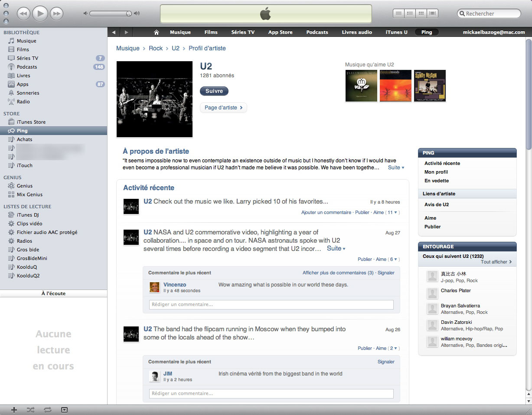The height and width of the screenshot is (415, 532).
Task: Select Séries TV in the sidebar
Action: click(27, 58)
